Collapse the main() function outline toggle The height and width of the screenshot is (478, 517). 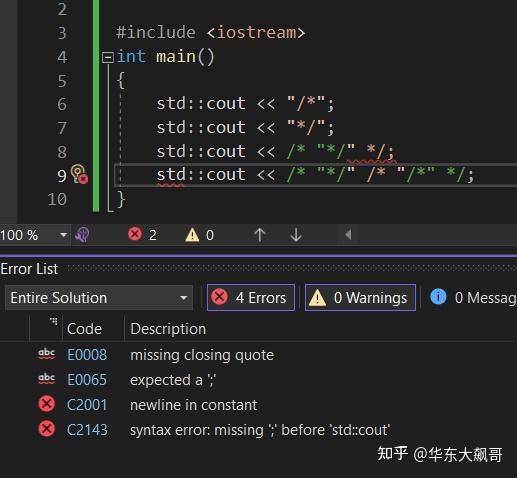[107, 57]
